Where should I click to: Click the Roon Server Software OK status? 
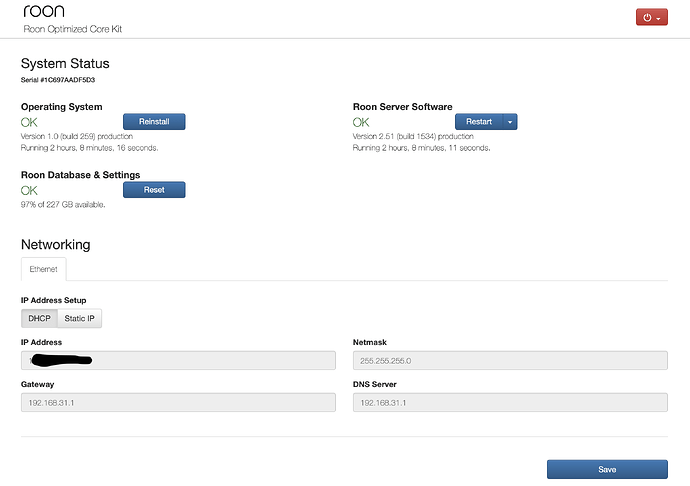[361, 122]
